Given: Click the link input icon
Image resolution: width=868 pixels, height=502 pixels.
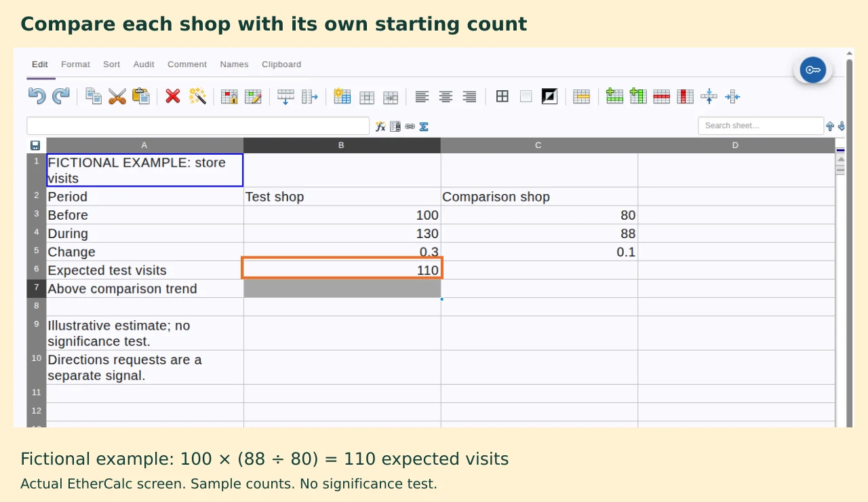Looking at the screenshot, I should click(410, 126).
